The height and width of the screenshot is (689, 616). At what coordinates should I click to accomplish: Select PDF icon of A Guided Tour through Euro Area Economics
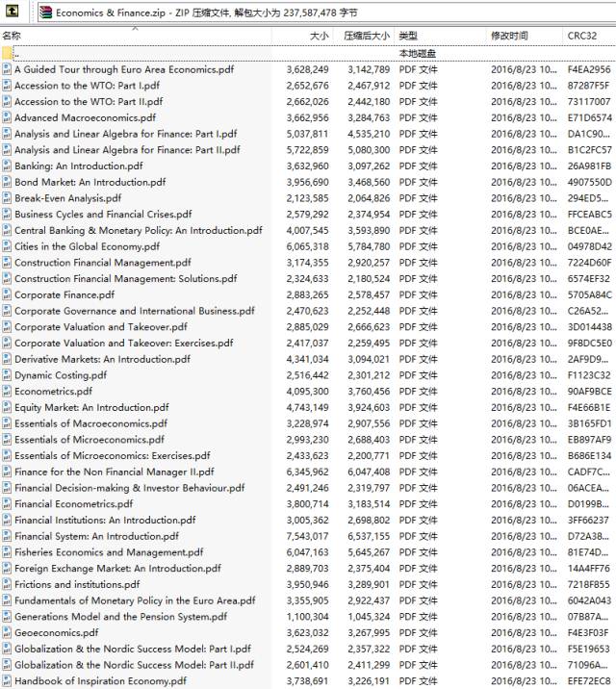(7, 69)
